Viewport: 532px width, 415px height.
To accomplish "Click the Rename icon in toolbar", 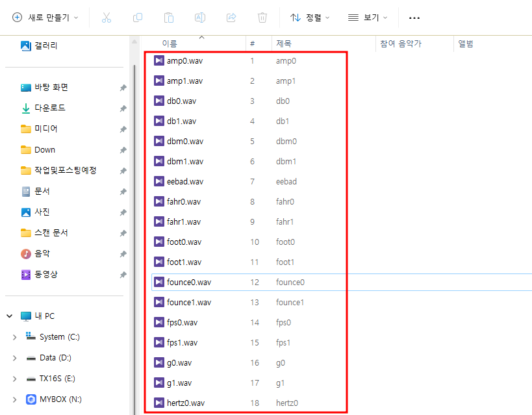I will click(x=200, y=18).
